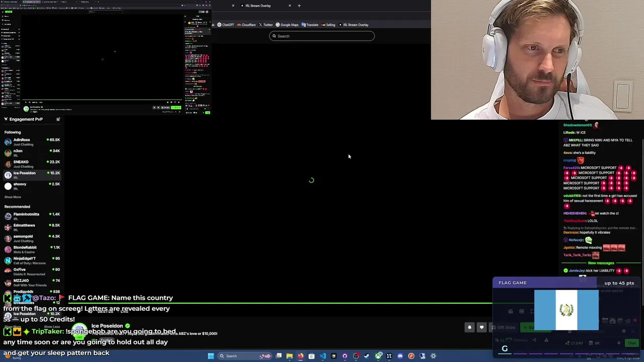644x362 pixels.
Task: Open the ChatGPT bookmark
Action: point(225,25)
